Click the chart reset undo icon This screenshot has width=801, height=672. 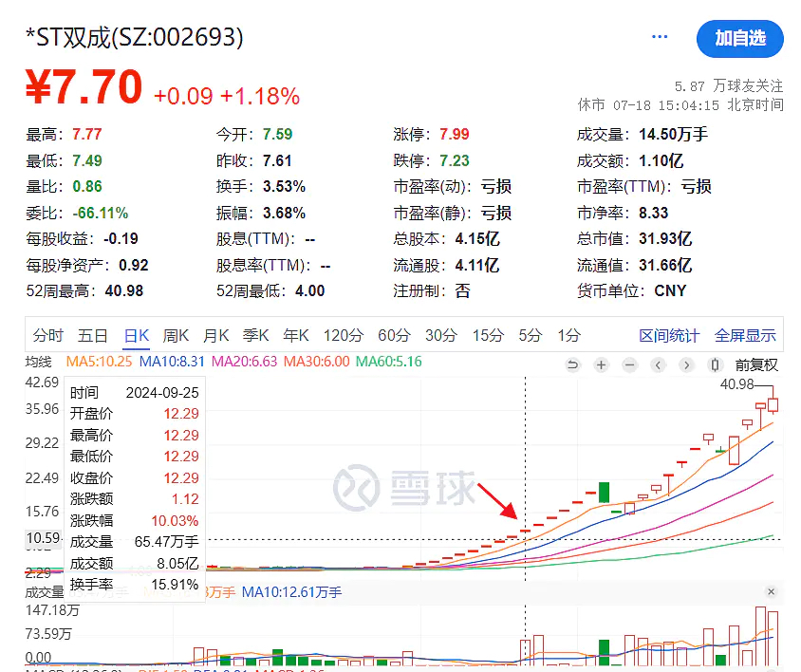pyautogui.click(x=572, y=364)
